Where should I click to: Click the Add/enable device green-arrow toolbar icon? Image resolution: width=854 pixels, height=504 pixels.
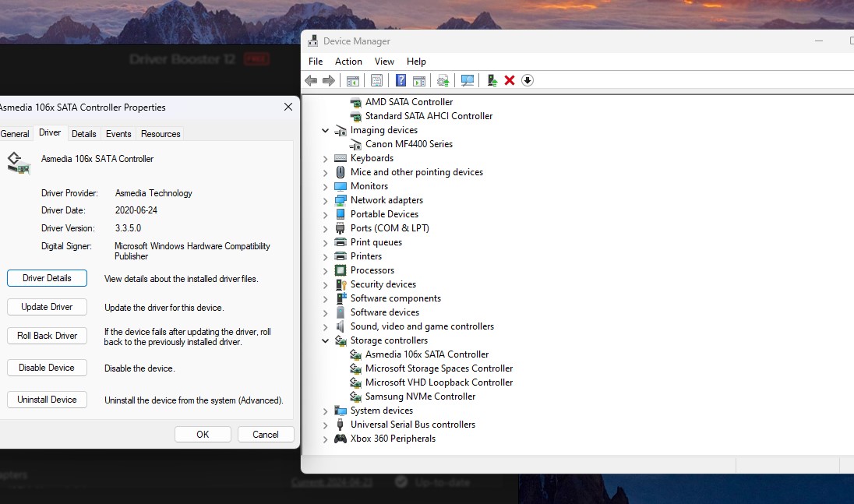[492, 80]
